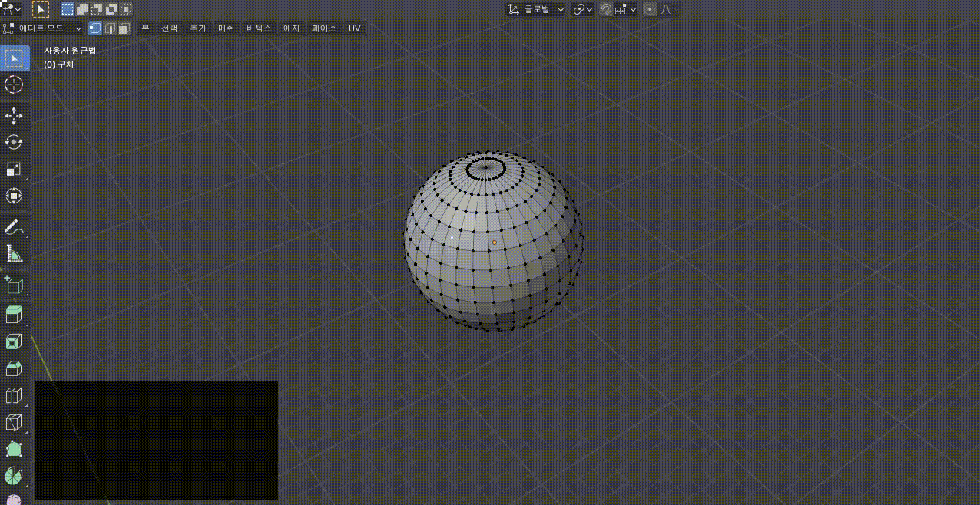
Task: Click the '사용자 원근법' viewport label
Action: pyautogui.click(x=70, y=51)
